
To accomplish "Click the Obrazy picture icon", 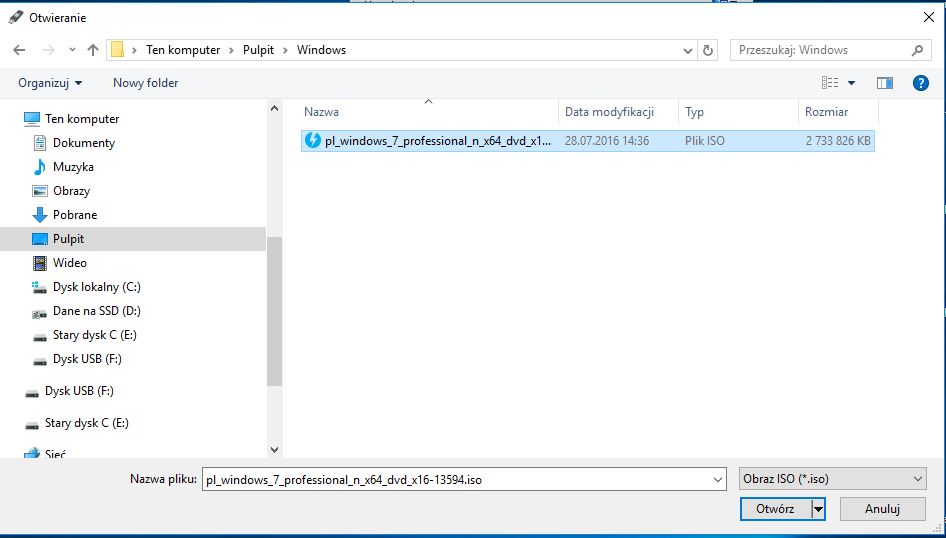I will [x=40, y=191].
